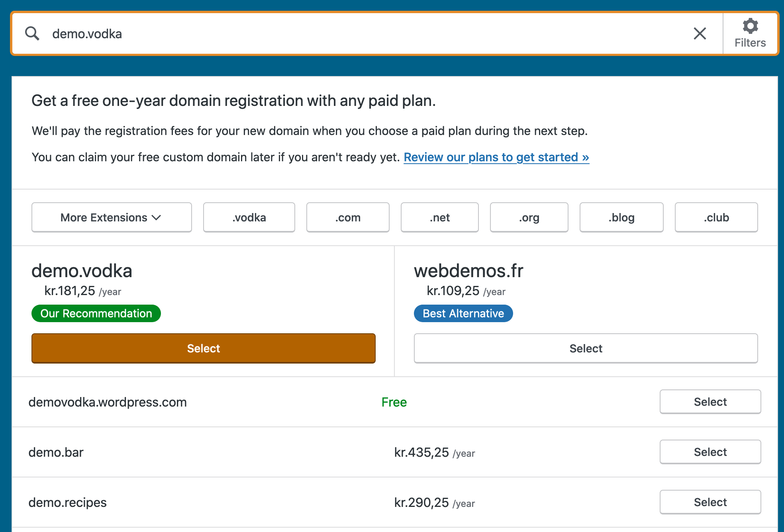
Task: Click the Our Recommendation badge
Action: coord(96,313)
